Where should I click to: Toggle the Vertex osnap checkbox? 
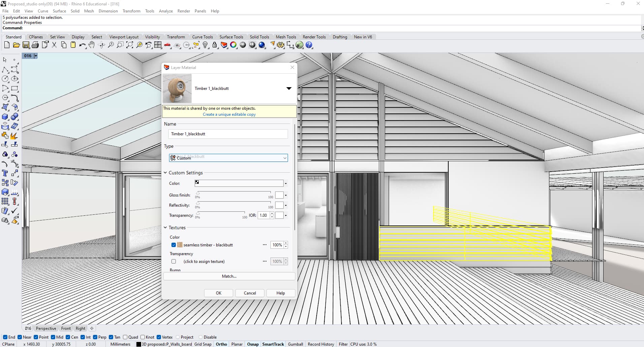tap(159, 337)
